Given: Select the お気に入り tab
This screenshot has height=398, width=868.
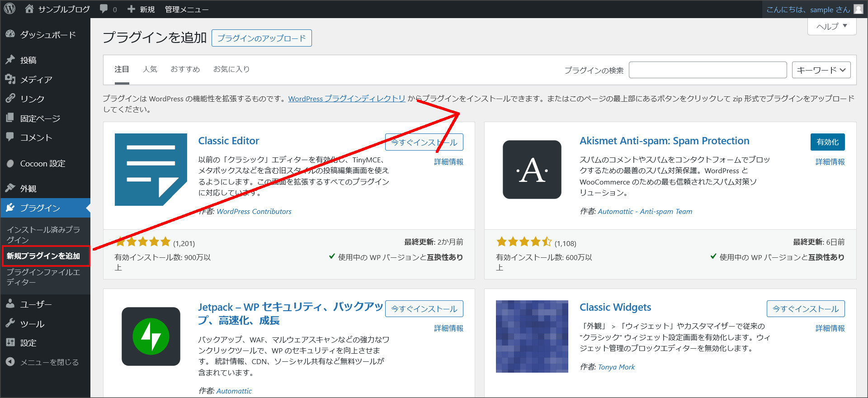Looking at the screenshot, I should point(231,69).
